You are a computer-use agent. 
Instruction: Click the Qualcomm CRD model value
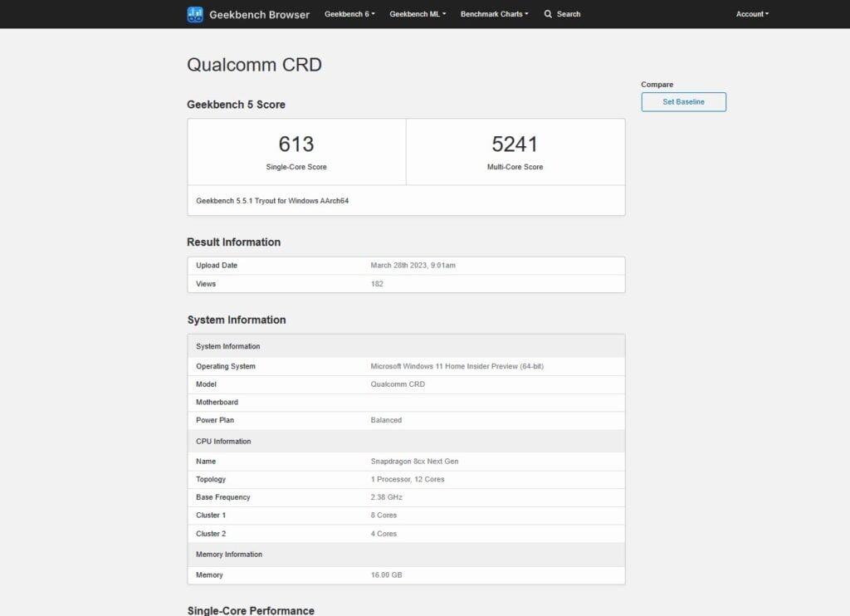point(398,384)
